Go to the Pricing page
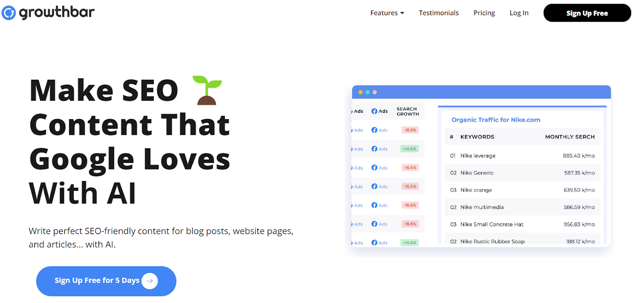644x303 pixels. 484,13
